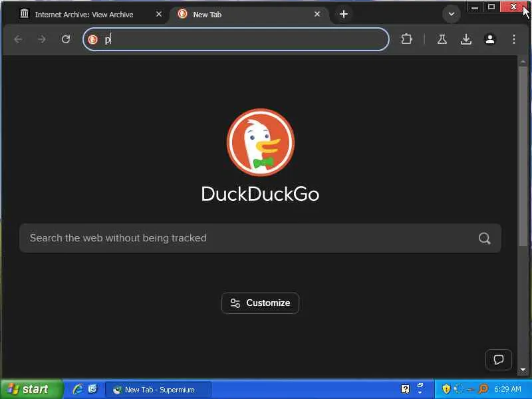Open the tab search dropdown chevron
532x399 pixels.
click(x=452, y=14)
